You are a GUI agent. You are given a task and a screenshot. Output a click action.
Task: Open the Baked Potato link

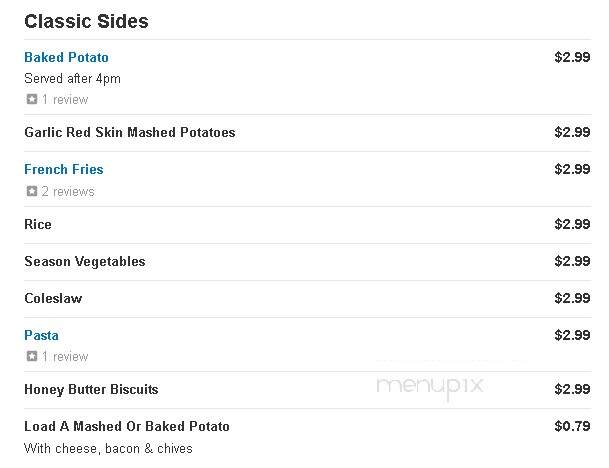[x=66, y=57]
